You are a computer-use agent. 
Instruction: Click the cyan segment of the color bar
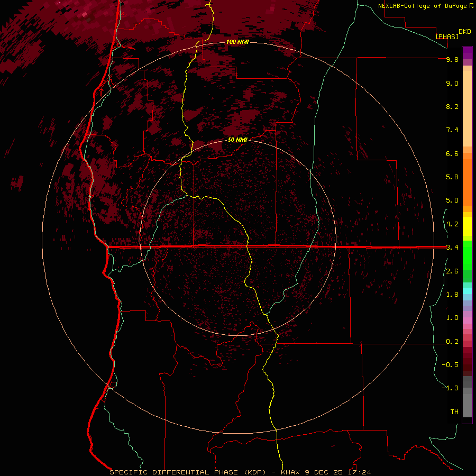click(x=467, y=291)
